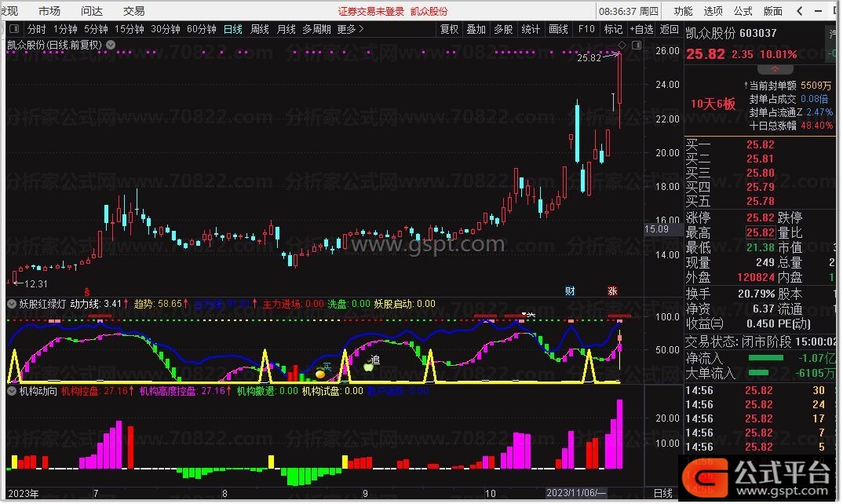Add stock via the +自选 button

642,29
